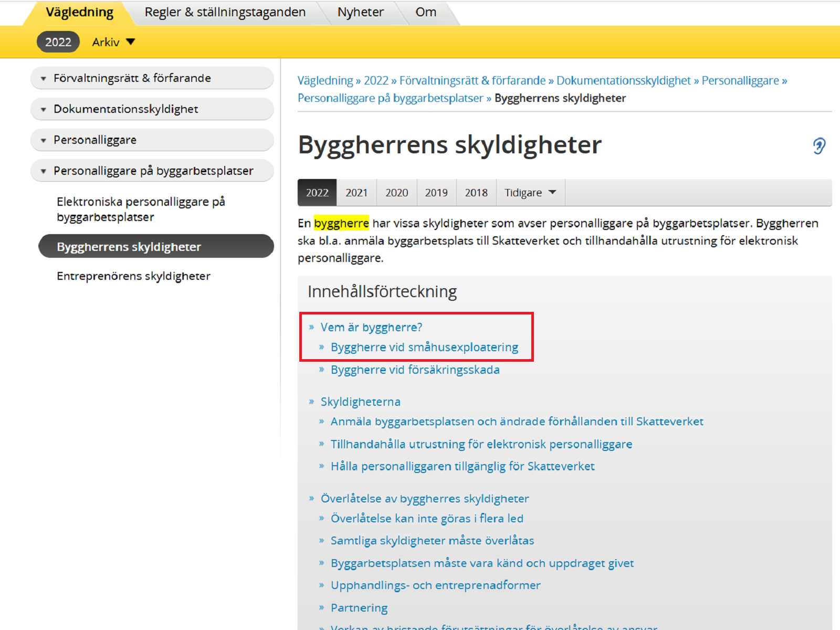This screenshot has width=840, height=630.
Task: Click Dokumentationsskyldighet breadcrumb link
Action: tap(624, 80)
